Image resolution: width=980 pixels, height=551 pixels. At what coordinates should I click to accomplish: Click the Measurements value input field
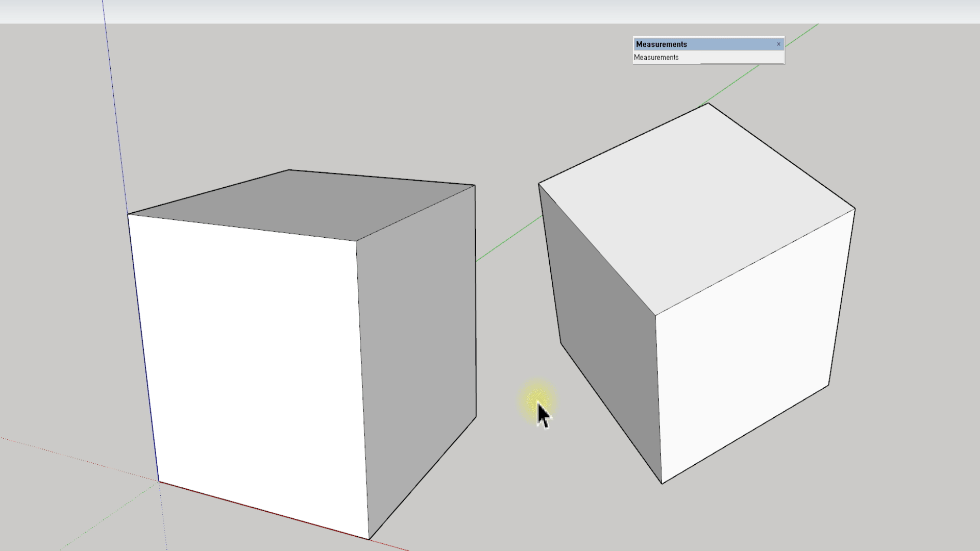742,58
